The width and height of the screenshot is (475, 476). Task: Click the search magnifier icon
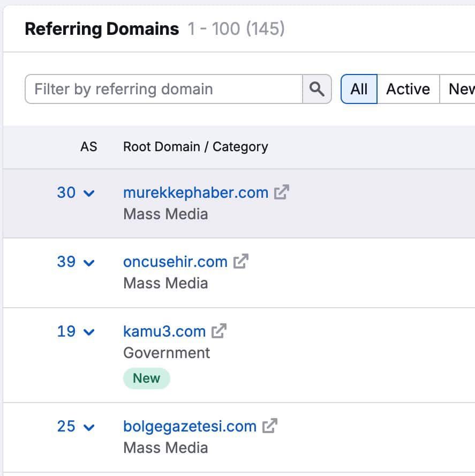(317, 89)
